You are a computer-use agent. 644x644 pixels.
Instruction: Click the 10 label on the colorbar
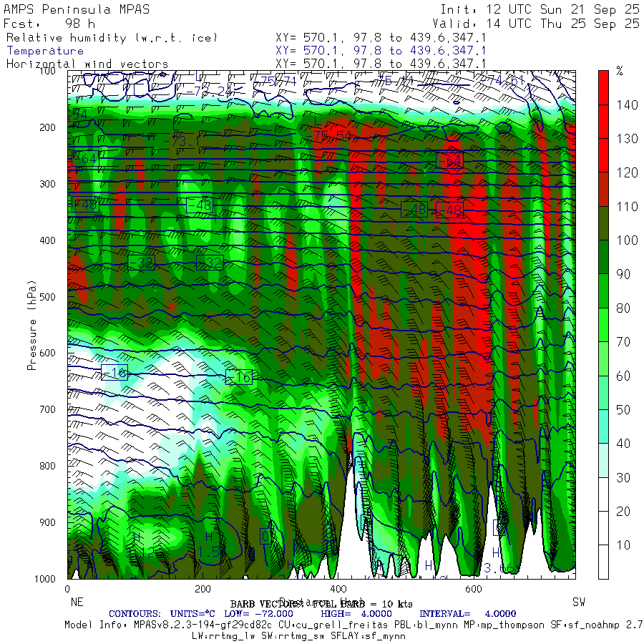(623, 545)
